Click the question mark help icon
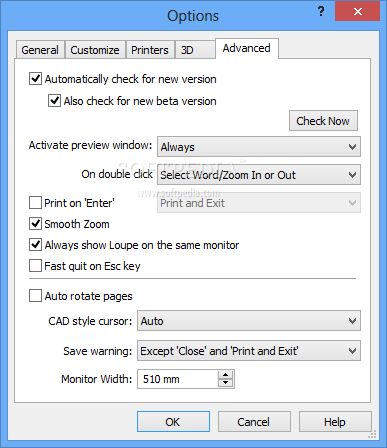This screenshot has width=387, height=448. pos(321,12)
